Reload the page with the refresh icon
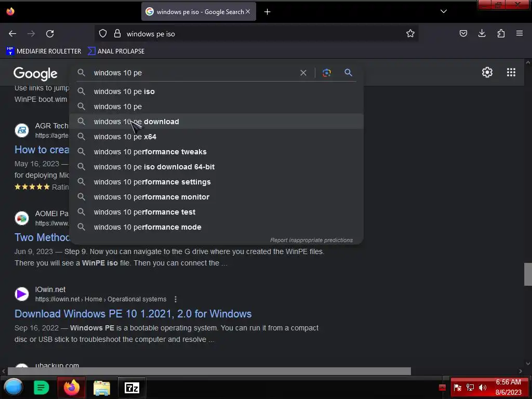532x399 pixels. pos(50,34)
